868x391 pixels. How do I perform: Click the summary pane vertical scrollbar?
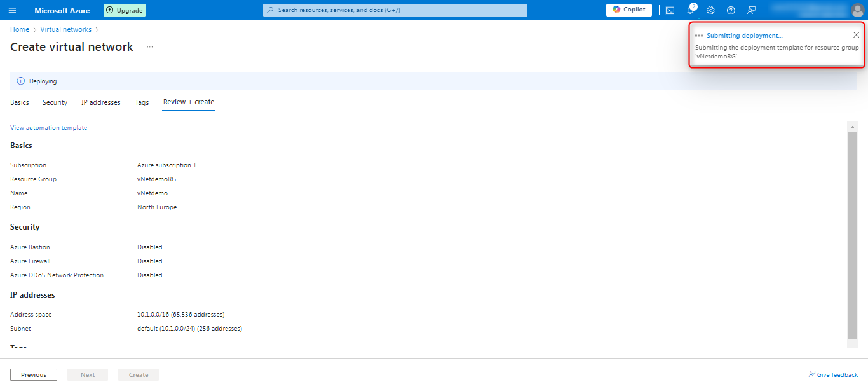[852, 235]
